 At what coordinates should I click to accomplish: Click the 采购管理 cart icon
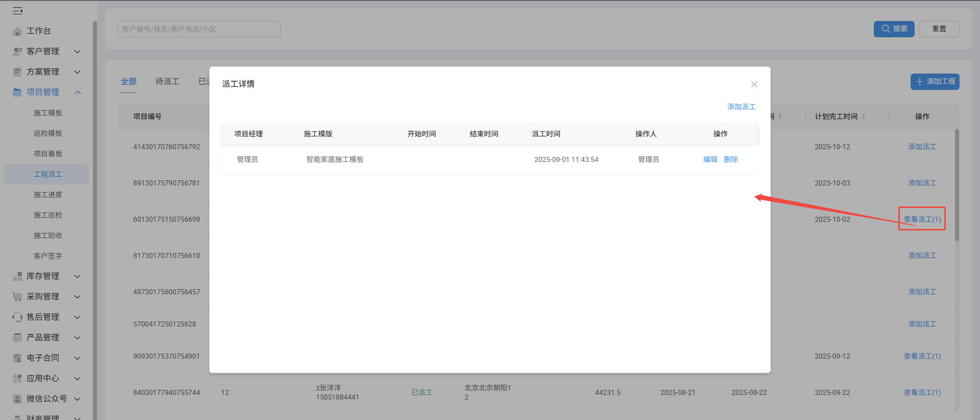17,297
